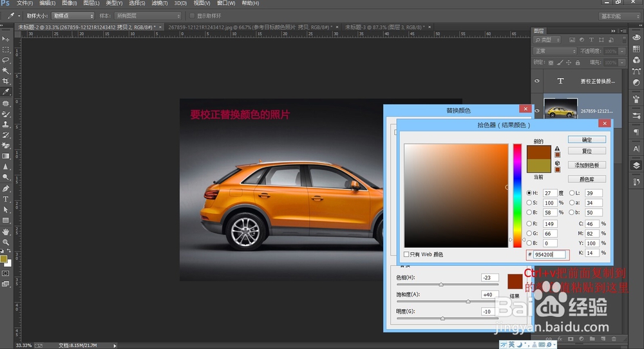This screenshot has width=644, height=349.
Task: Open the 滤镜 menu
Action: tap(160, 3)
